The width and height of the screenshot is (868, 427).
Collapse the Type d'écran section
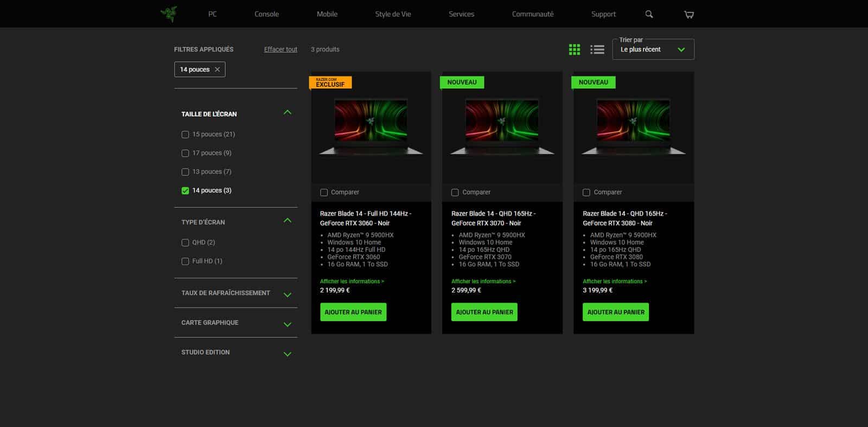coord(288,220)
